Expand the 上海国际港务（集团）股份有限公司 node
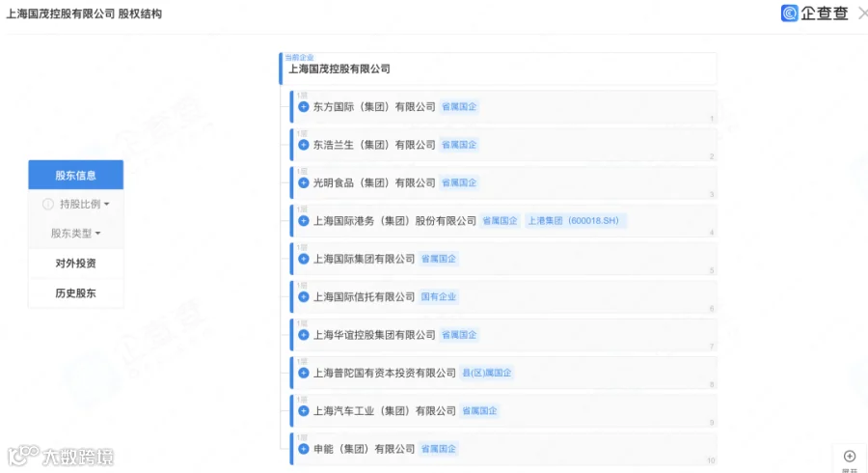Image resolution: width=868 pixels, height=473 pixels. [304, 221]
